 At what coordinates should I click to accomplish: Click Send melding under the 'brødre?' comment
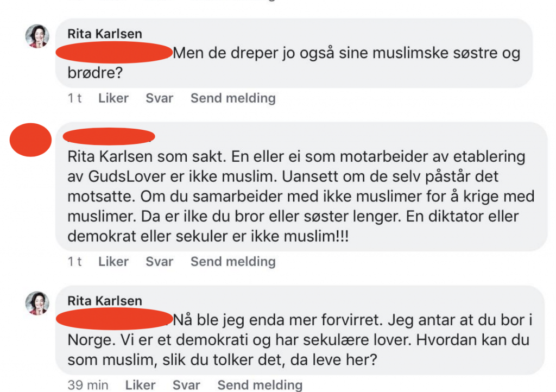click(233, 98)
